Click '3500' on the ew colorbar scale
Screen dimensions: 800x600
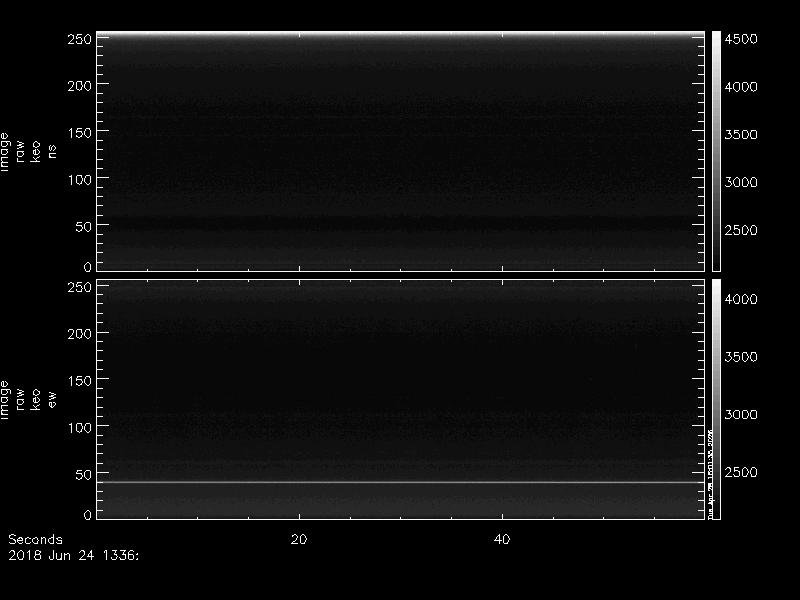(741, 357)
